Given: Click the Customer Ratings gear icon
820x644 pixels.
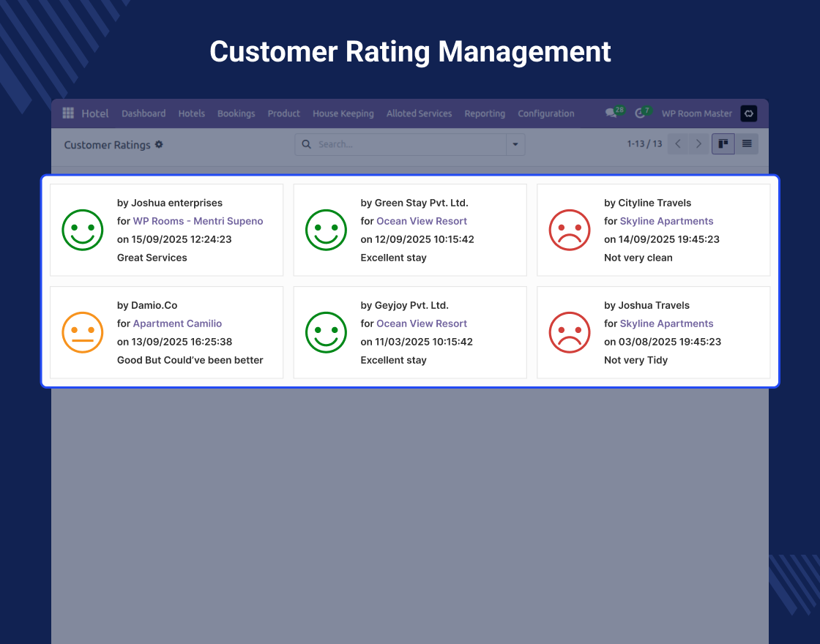Looking at the screenshot, I should point(159,145).
